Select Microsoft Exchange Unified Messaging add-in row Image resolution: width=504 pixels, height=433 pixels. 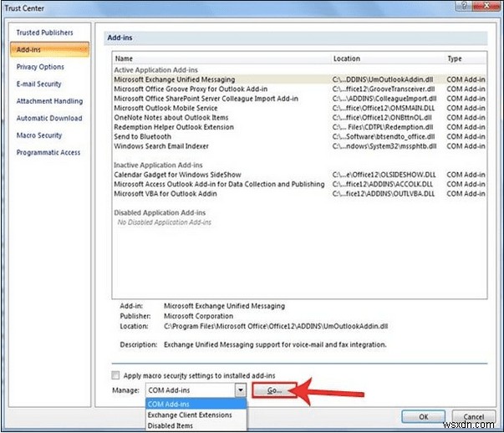point(299,79)
